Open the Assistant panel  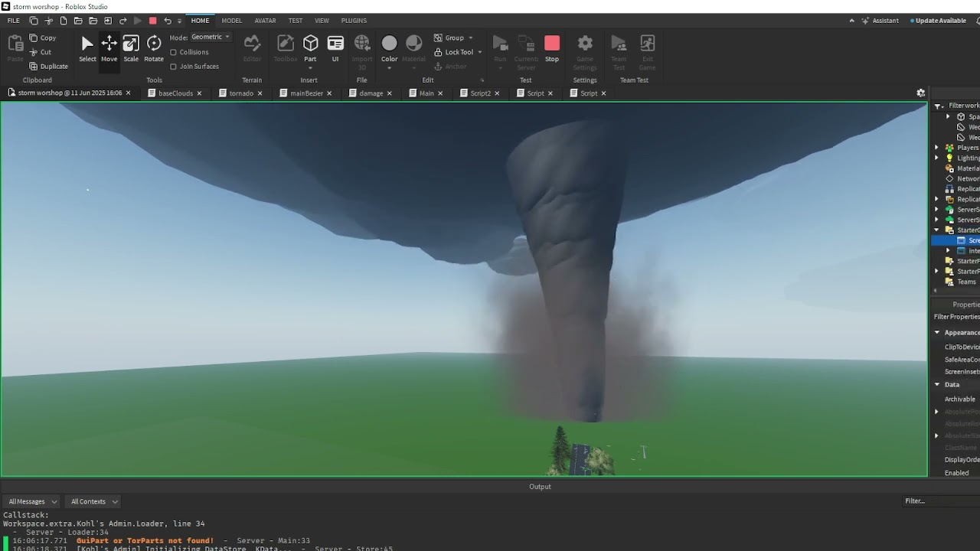point(880,21)
